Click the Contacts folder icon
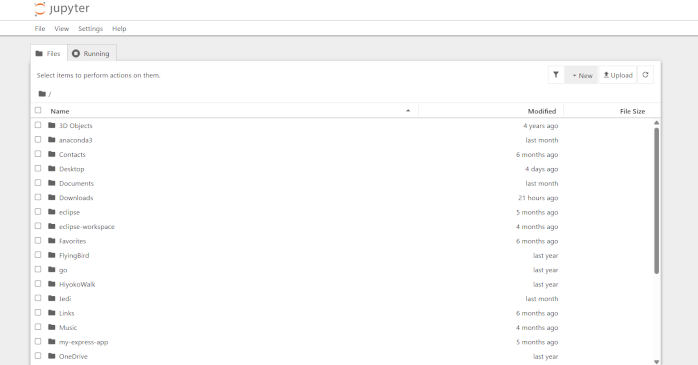The height and width of the screenshot is (365, 698). [x=52, y=154]
